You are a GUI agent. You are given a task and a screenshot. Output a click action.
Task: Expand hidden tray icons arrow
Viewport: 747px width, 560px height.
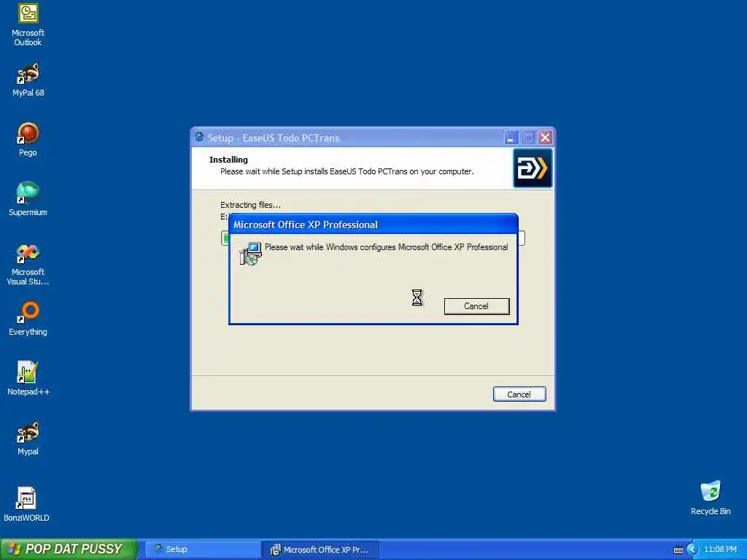click(692, 550)
